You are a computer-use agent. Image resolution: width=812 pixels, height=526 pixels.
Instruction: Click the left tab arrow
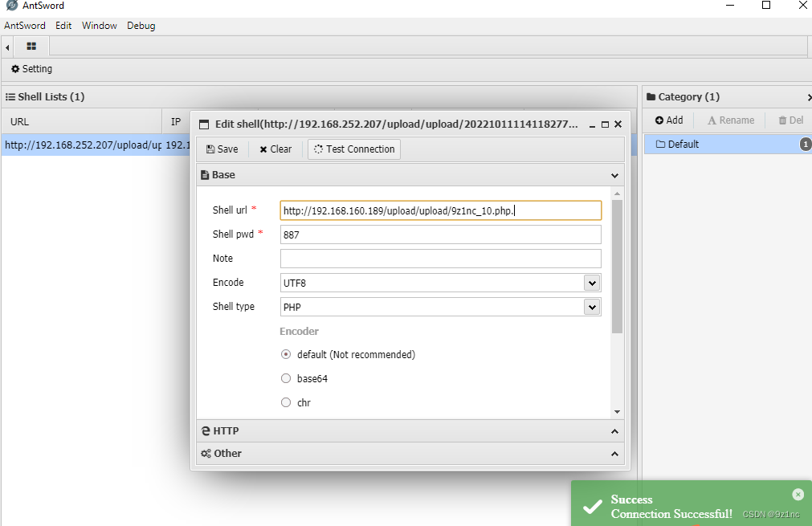[x=7, y=47]
